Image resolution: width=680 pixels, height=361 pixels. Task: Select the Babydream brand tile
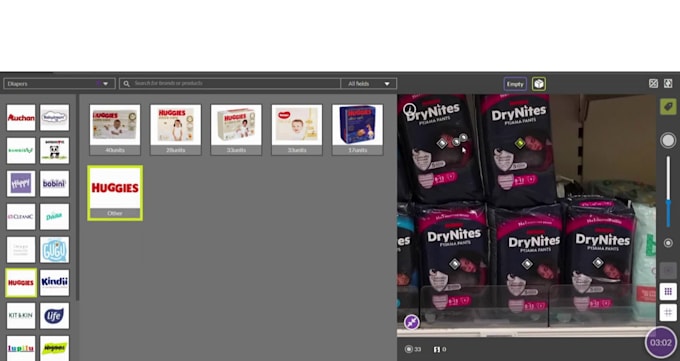pos(54,118)
